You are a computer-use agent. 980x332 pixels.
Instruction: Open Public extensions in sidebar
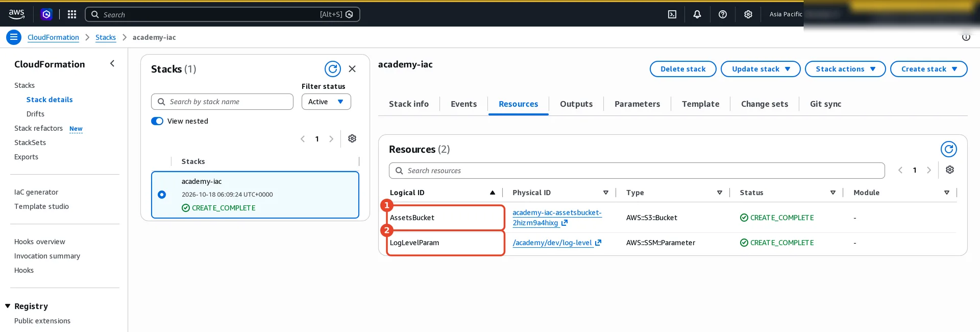42,321
